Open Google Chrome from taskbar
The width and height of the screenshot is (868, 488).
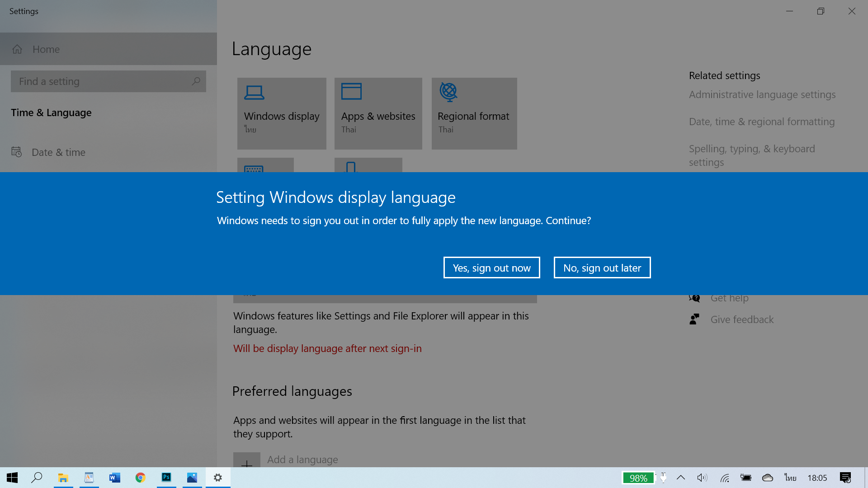(141, 478)
